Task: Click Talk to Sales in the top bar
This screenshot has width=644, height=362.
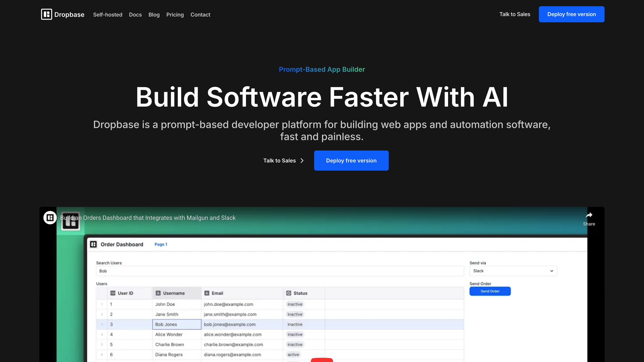Action: [x=515, y=14]
